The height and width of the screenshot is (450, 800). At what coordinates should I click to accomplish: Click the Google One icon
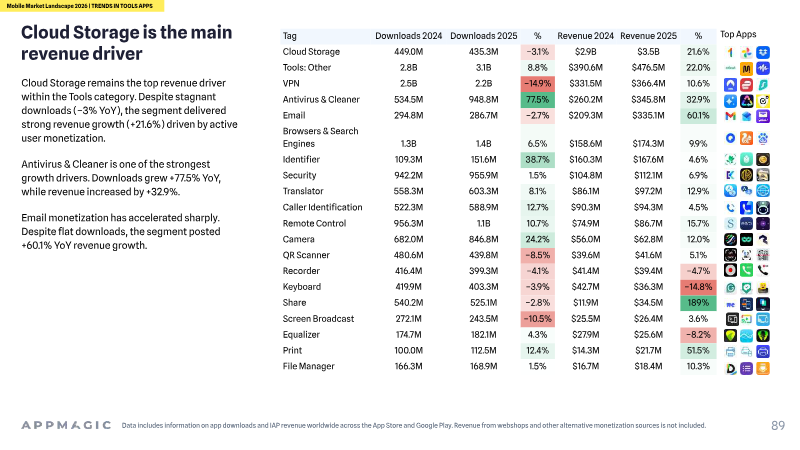tap(730, 52)
